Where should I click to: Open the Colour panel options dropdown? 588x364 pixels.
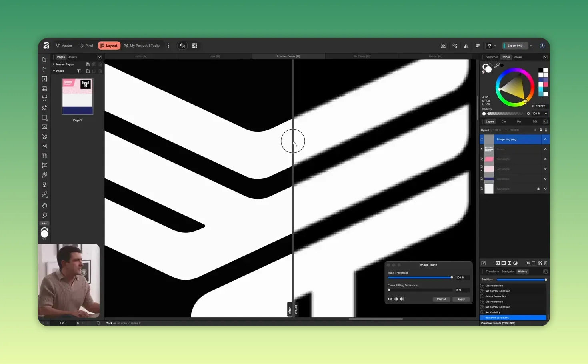[x=545, y=57]
